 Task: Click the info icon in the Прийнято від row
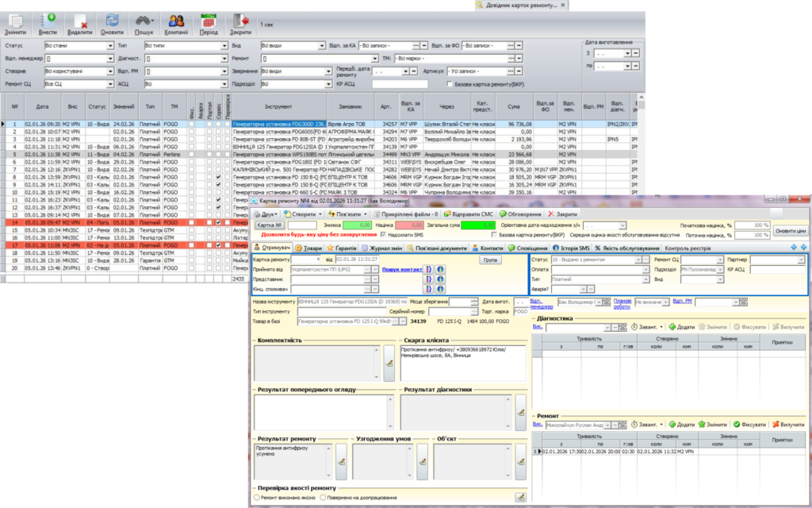(x=439, y=270)
